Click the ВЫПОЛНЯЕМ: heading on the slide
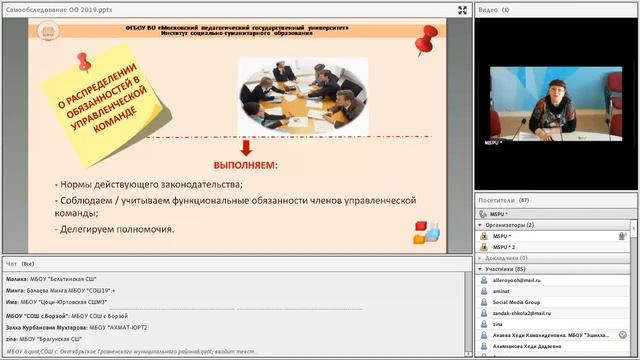This screenshot has height=360, width=640. coord(245,166)
